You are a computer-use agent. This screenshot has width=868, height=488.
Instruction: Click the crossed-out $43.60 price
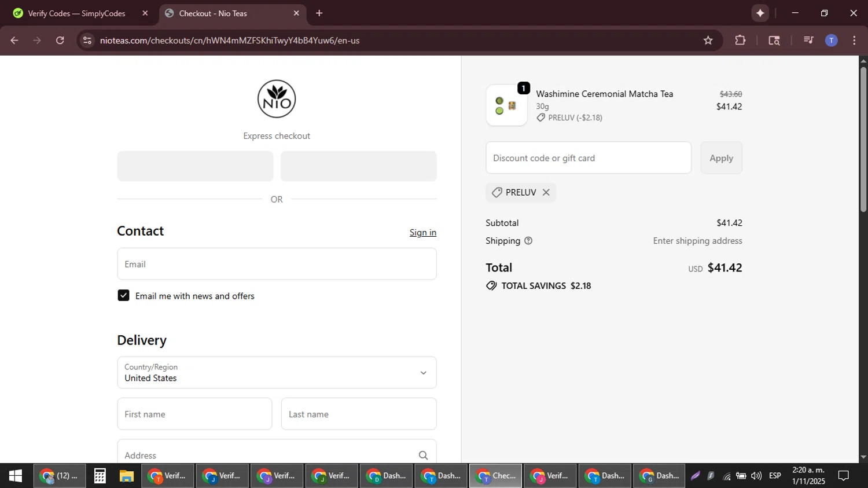click(x=731, y=94)
